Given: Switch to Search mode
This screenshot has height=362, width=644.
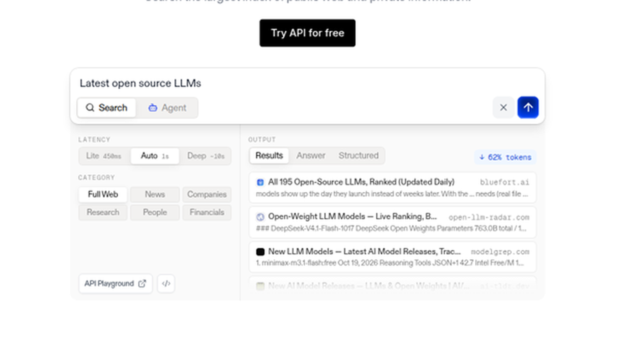Looking at the screenshot, I should point(106,108).
